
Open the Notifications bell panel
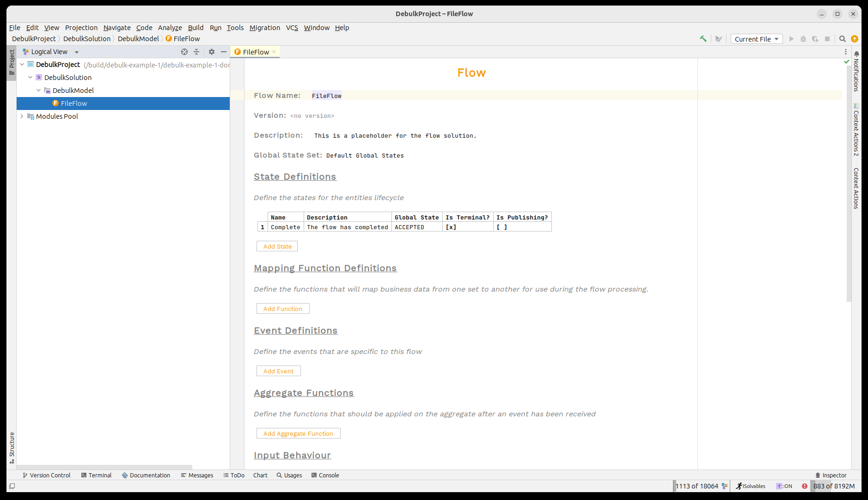click(x=856, y=54)
